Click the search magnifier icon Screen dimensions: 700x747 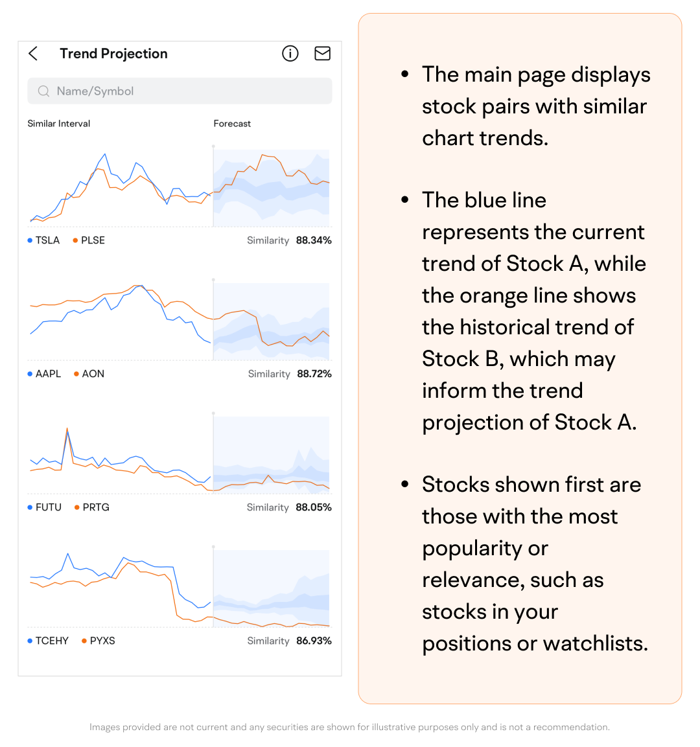43,91
